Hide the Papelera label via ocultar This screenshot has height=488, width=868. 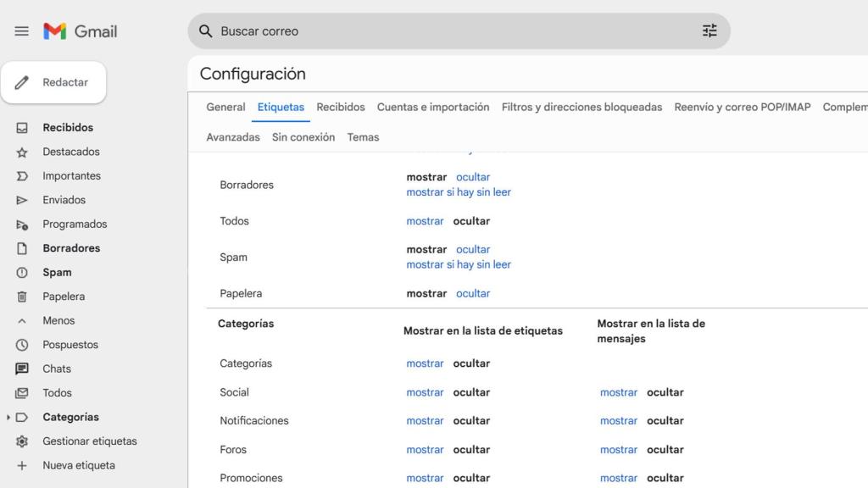[x=473, y=294]
